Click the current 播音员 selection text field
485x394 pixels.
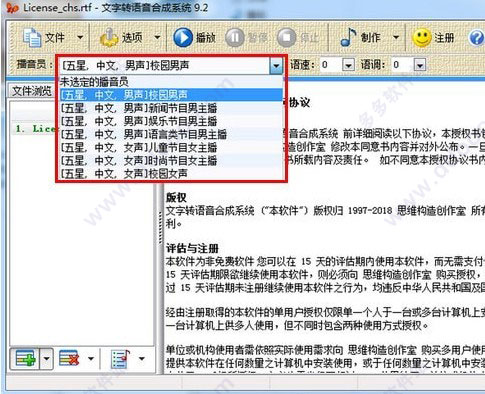coord(165,65)
